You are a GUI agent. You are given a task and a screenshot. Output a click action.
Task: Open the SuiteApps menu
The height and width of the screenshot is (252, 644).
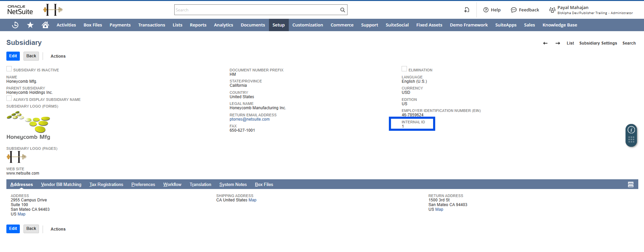(506, 25)
